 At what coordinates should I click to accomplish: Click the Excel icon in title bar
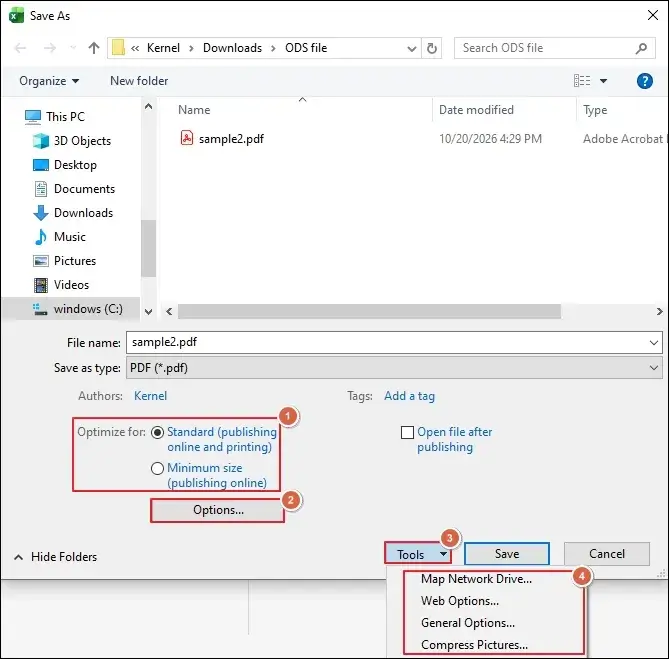coord(16,15)
